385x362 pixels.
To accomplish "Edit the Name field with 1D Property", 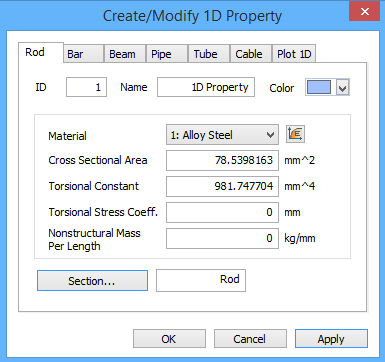I will click(206, 87).
